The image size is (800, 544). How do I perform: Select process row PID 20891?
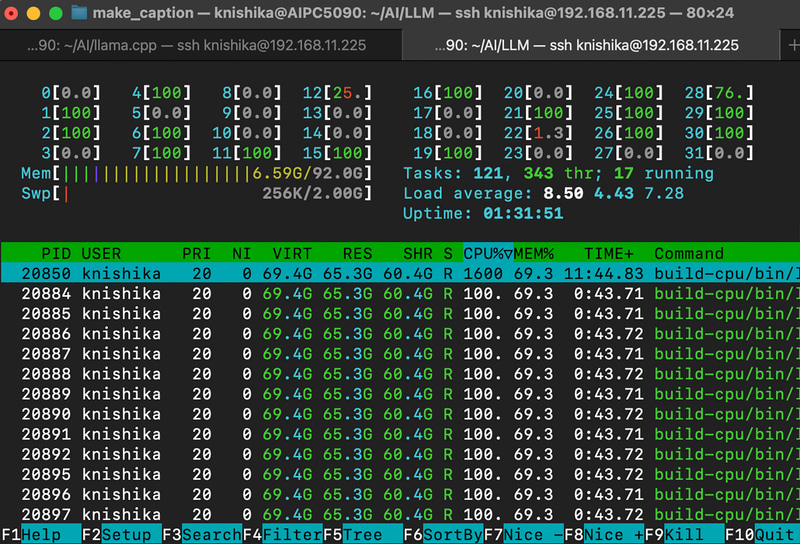pos(400,434)
